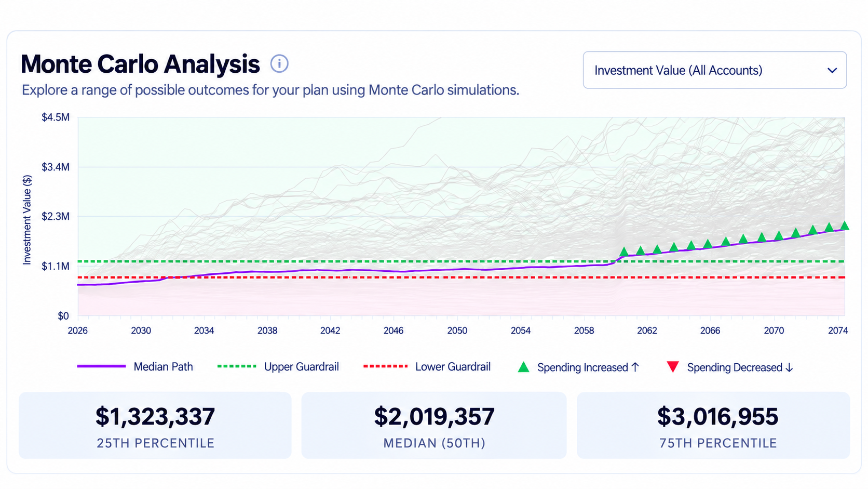Screen dimensions: 868x489
Task: Click the Explore a range of possible outcomes subtitle
Action: (270, 90)
